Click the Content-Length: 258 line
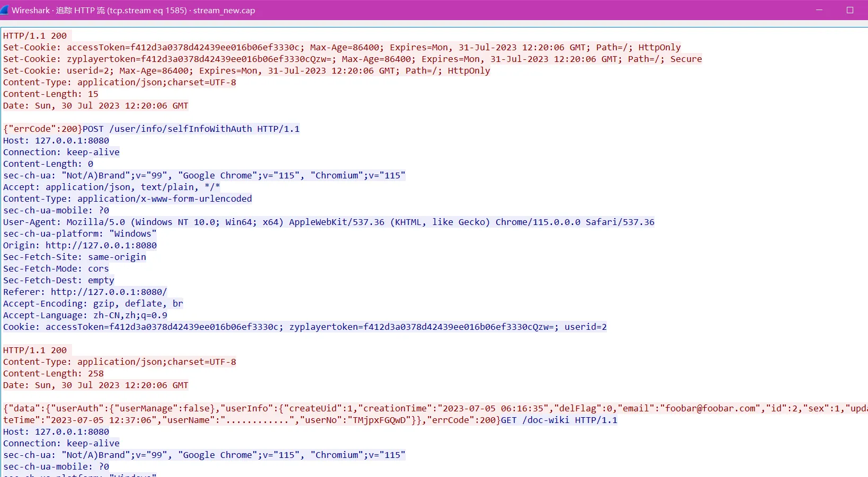868x477 pixels. coord(53,374)
